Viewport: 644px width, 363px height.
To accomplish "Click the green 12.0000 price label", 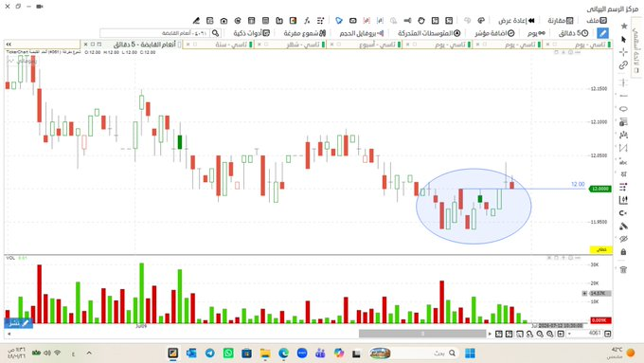I will (x=600, y=189).
